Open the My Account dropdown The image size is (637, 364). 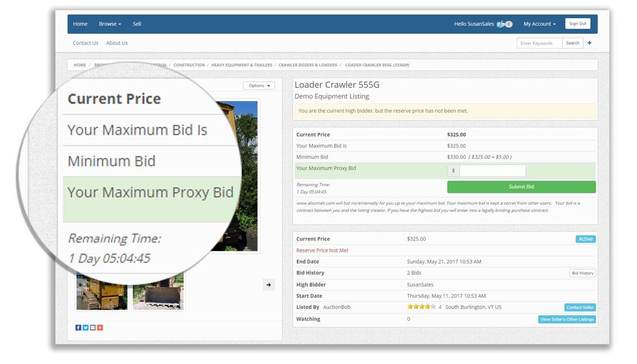(539, 24)
